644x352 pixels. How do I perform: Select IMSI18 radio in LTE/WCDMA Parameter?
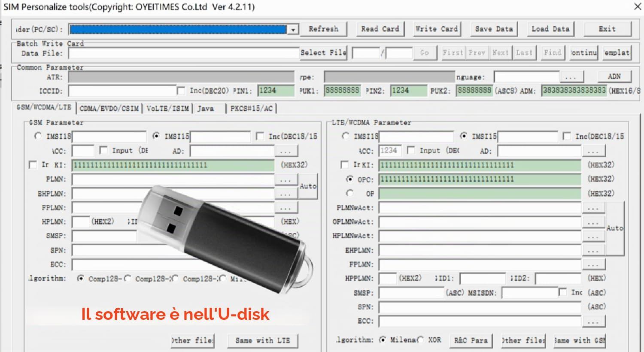point(345,136)
